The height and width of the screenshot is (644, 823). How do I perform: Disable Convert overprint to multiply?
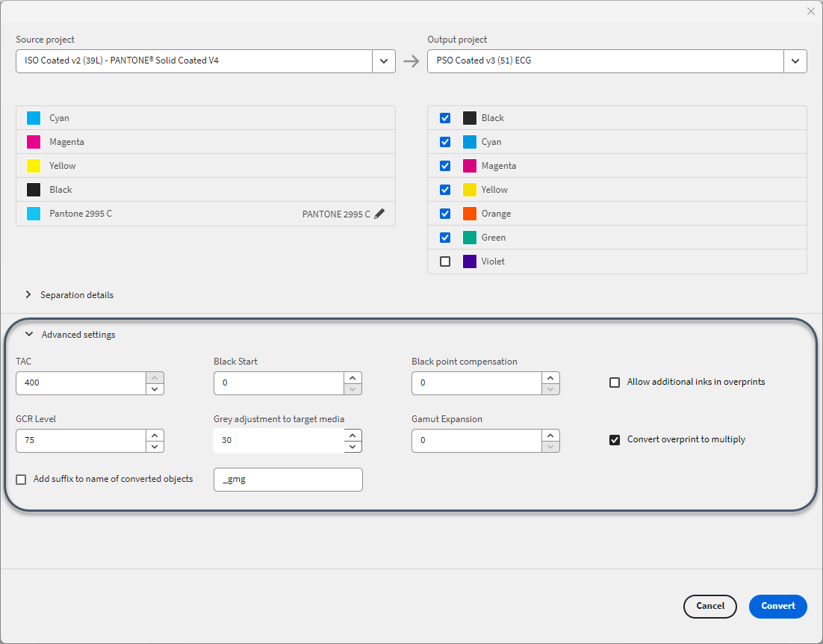[615, 440]
